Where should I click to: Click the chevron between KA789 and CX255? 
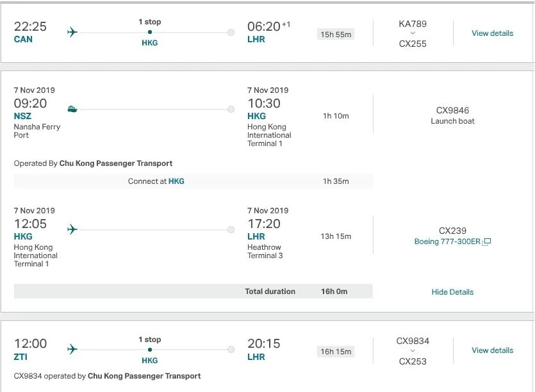point(413,34)
